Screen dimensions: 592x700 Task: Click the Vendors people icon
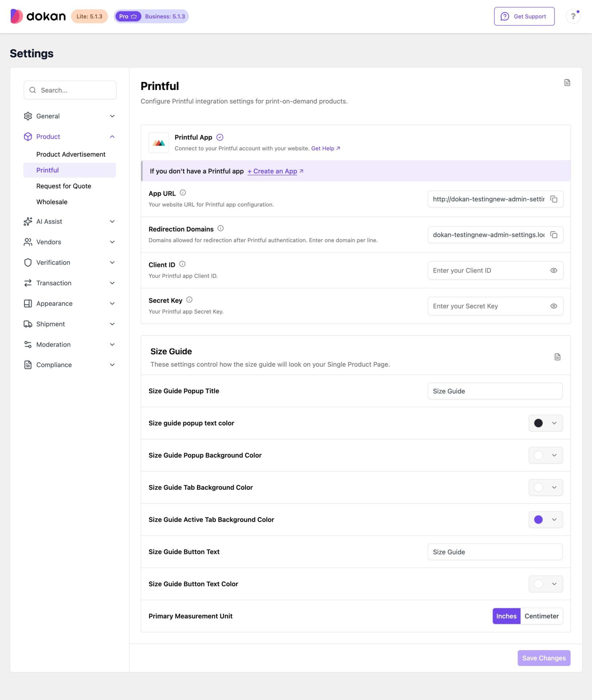28,242
